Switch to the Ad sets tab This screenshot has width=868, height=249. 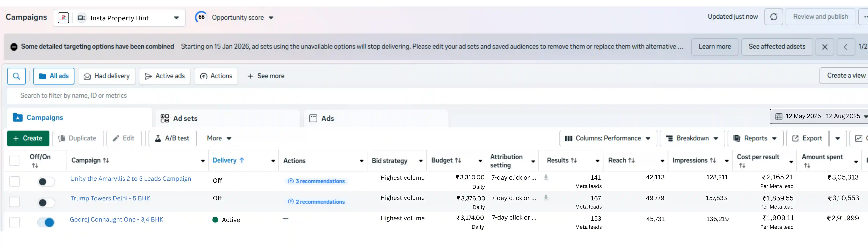point(179,118)
